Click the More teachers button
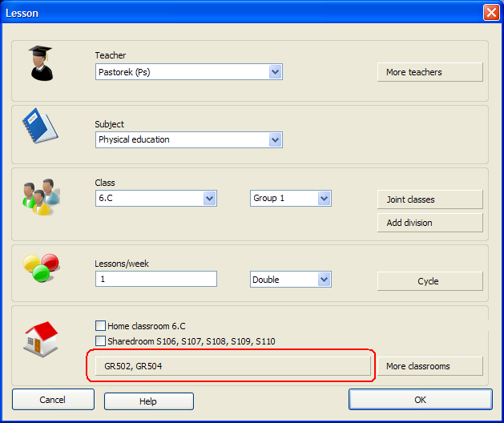 [429, 72]
